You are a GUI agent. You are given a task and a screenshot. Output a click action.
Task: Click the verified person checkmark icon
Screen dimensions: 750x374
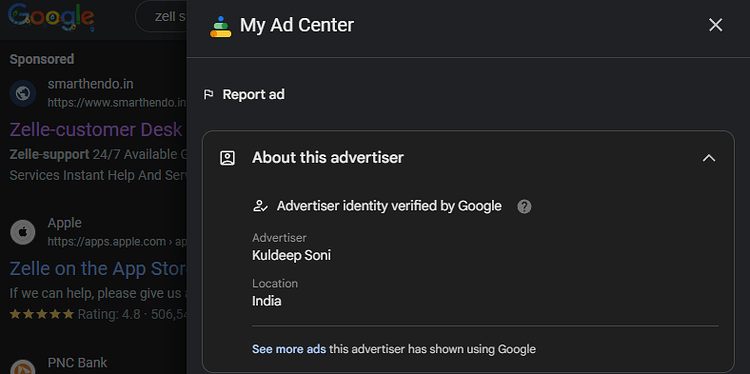click(260, 206)
